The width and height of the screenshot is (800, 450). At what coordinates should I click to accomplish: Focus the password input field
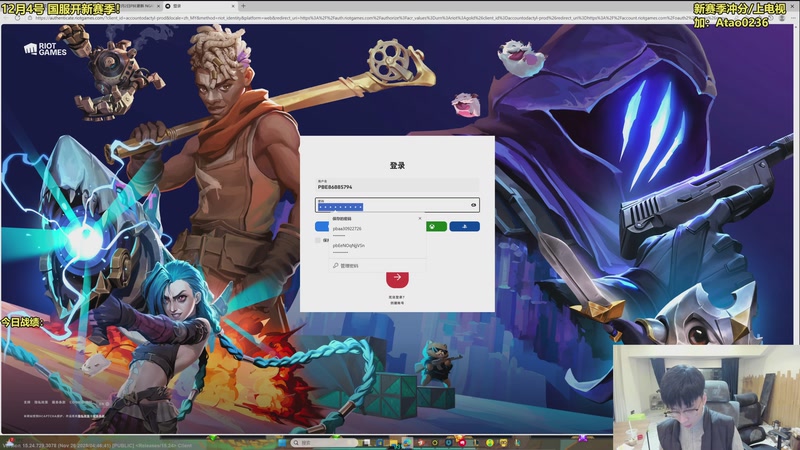[x=397, y=205]
